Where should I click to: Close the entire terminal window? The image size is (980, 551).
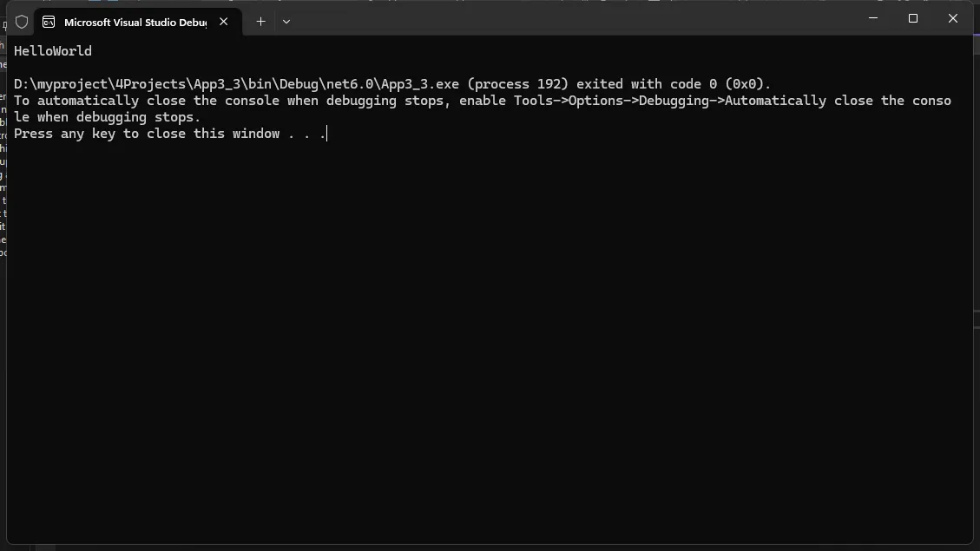(x=953, y=18)
